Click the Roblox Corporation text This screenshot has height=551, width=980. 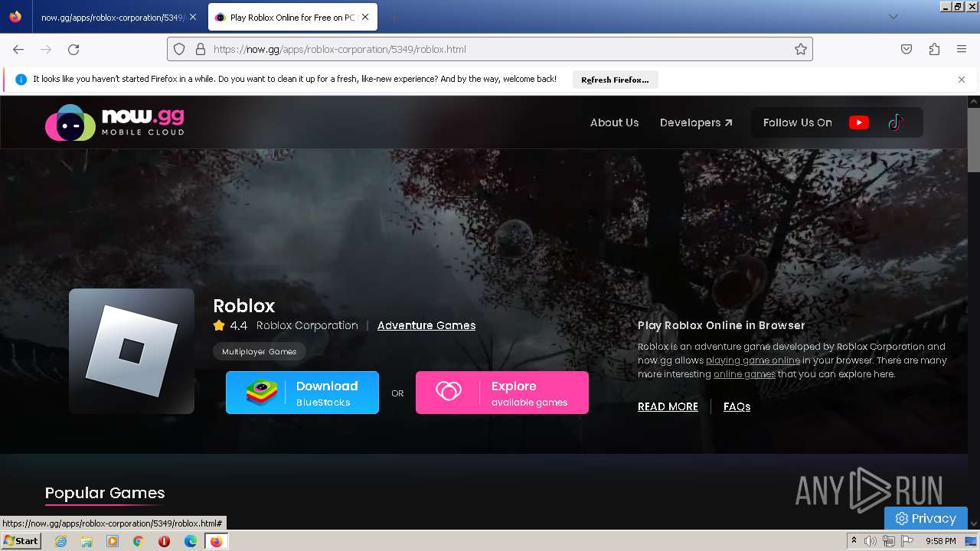(x=307, y=325)
